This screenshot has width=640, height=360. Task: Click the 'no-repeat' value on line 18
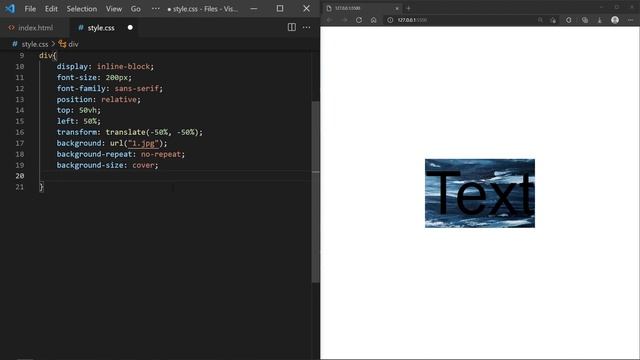pos(160,154)
